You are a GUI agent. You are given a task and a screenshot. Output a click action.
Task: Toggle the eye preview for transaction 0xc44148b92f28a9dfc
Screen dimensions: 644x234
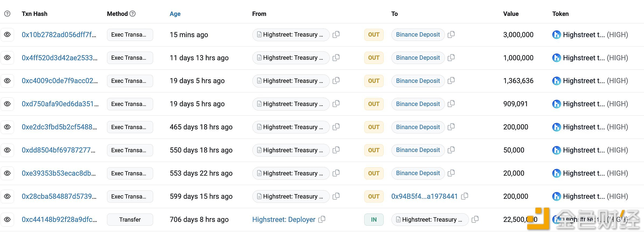(x=7, y=219)
